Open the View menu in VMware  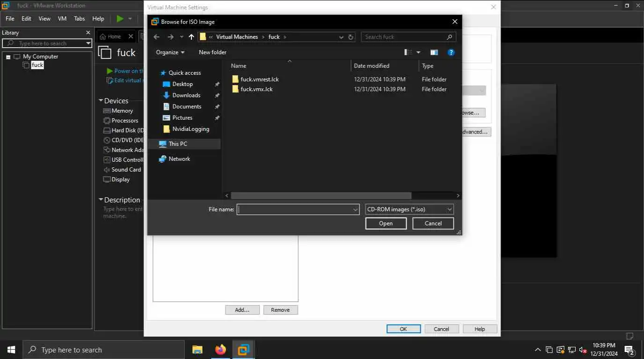44,19
